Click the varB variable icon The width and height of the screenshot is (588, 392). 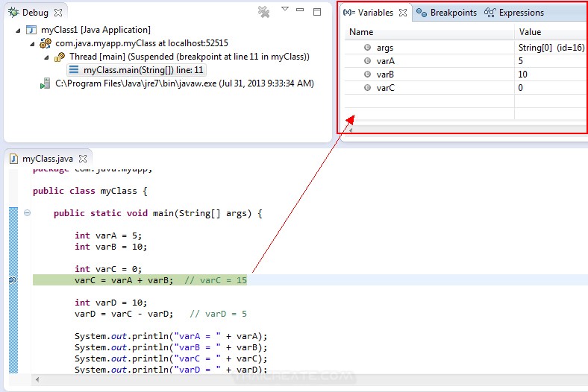click(367, 74)
